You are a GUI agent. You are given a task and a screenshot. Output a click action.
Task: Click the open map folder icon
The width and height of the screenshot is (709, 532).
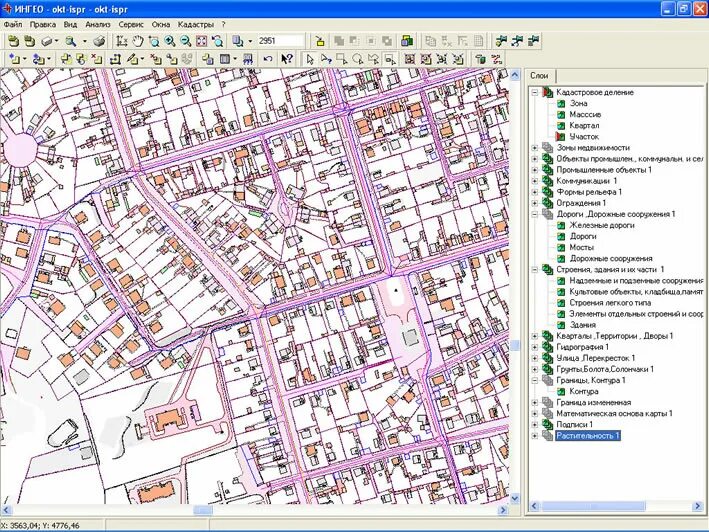14,42
